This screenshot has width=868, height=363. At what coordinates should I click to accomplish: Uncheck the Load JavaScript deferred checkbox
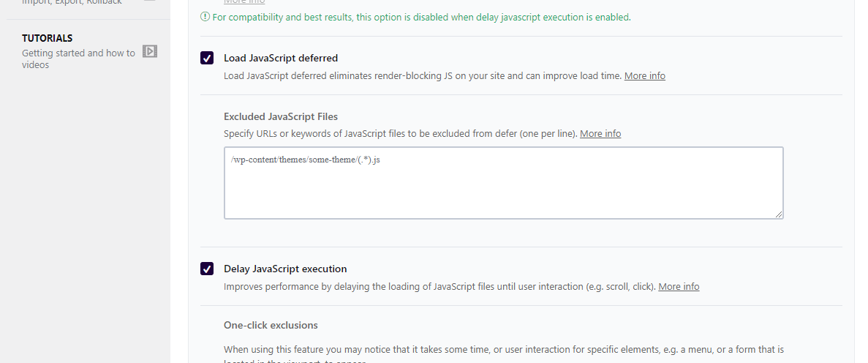[x=207, y=59]
